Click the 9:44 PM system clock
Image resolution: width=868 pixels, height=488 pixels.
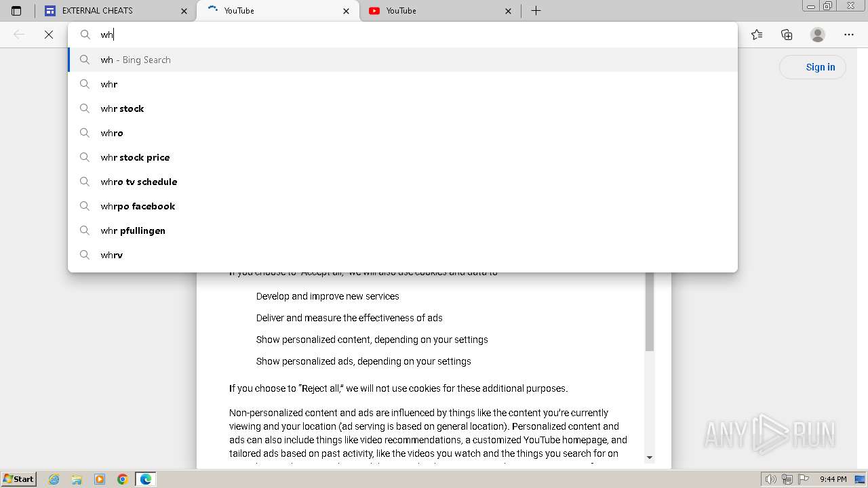point(833,479)
